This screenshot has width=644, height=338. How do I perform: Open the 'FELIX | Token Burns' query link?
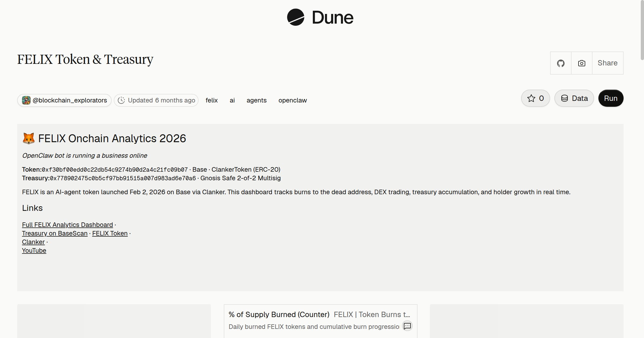372,314
